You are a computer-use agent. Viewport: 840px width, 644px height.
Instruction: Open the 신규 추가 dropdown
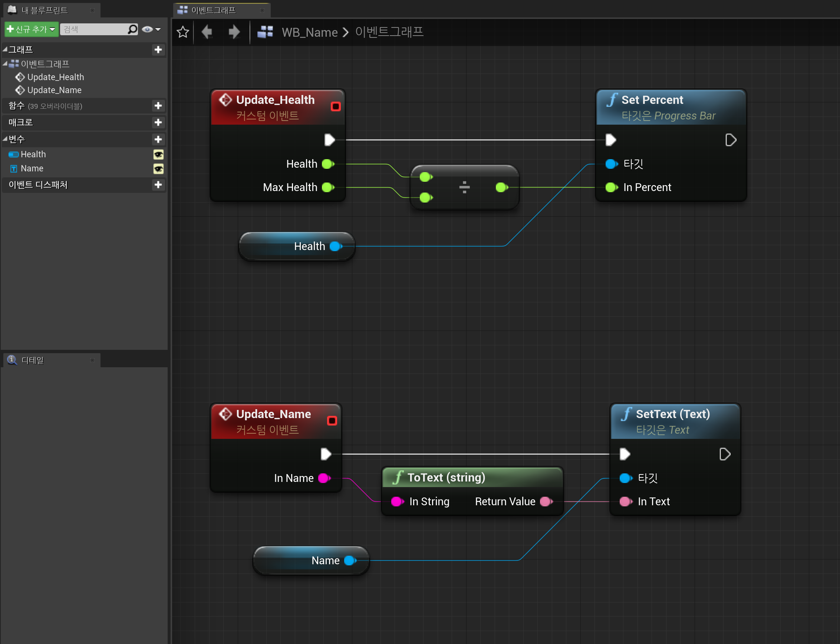[x=32, y=29]
